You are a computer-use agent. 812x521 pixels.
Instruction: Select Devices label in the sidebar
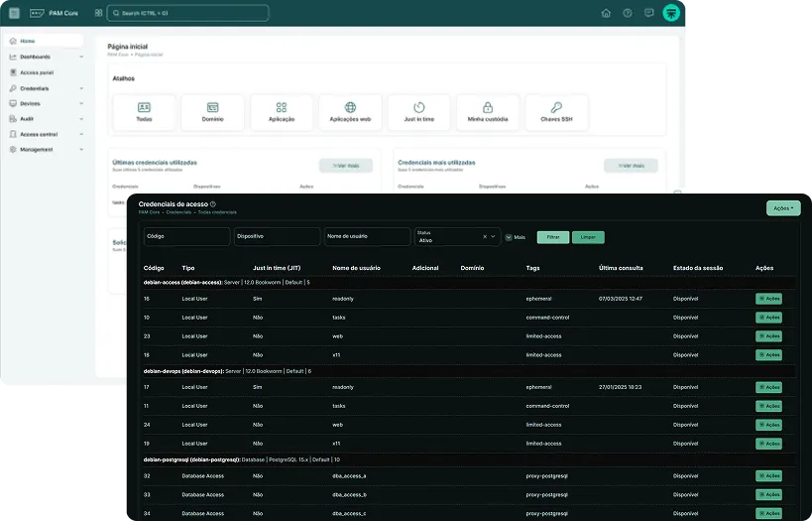30,103
